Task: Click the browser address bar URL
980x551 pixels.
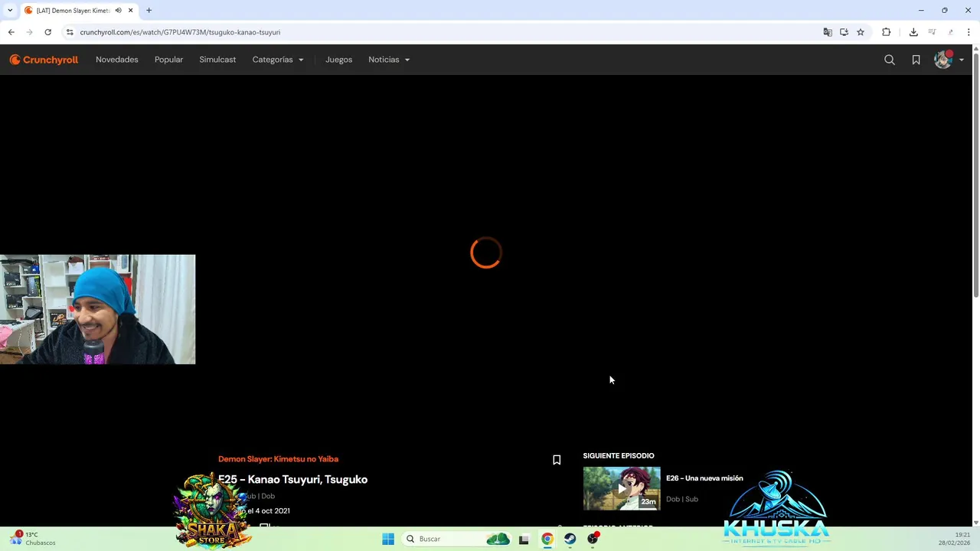Action: [180, 32]
